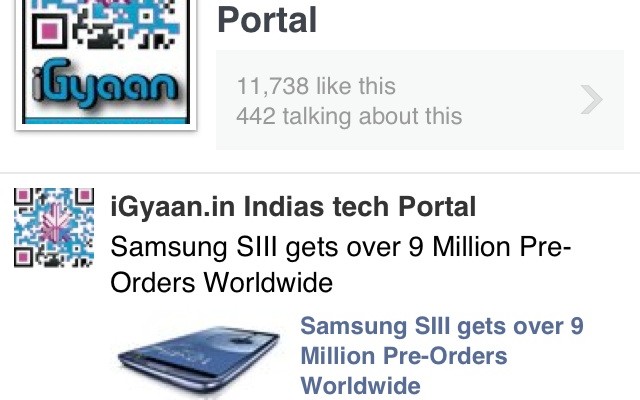Viewport: 640px width, 400px height.
Task: Tap the blue Million Pre-Orders link line
Action: (404, 356)
